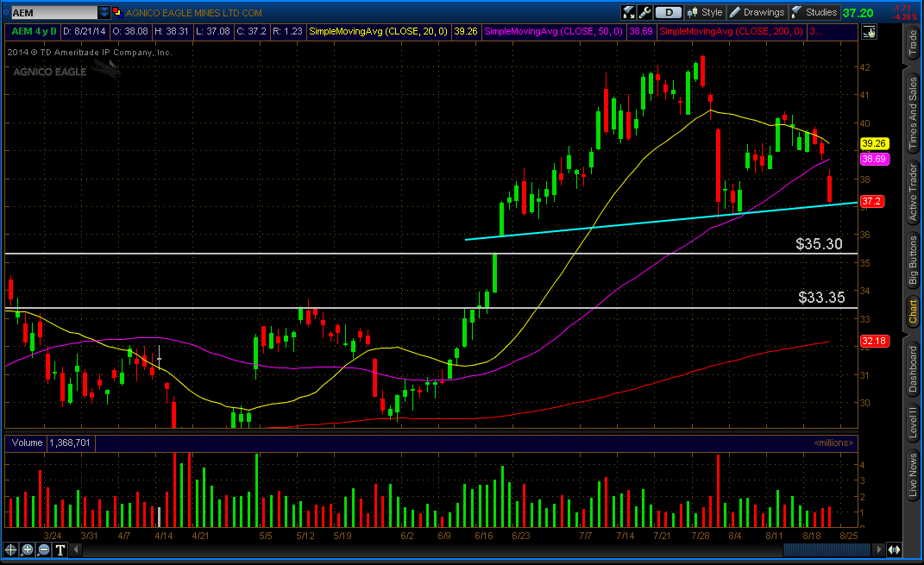Open the Live News side tab

[913, 475]
